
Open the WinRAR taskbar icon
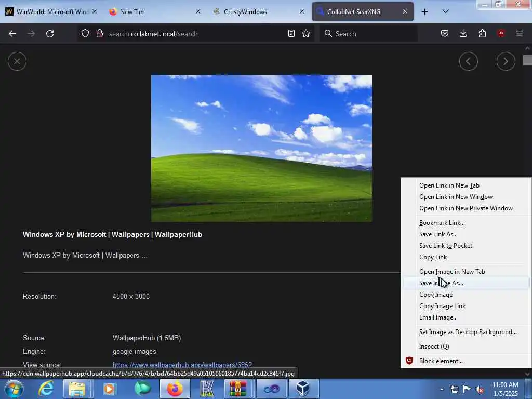(x=238, y=389)
